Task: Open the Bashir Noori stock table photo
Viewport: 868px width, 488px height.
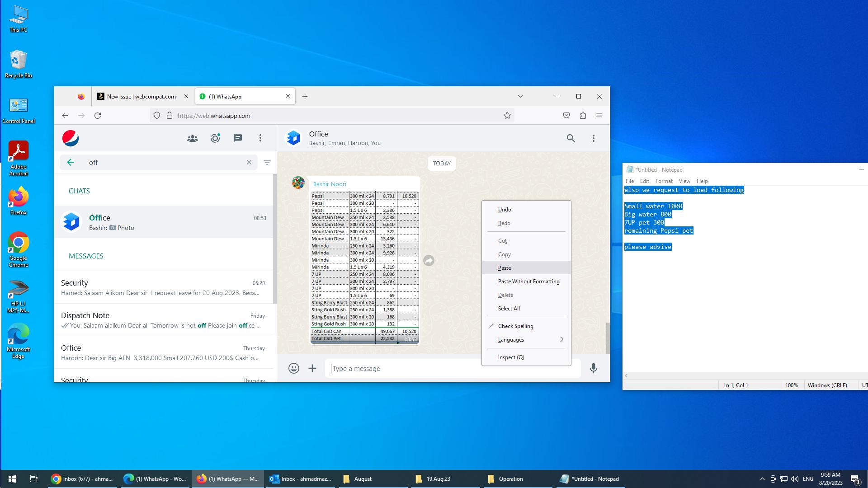Action: (364, 267)
